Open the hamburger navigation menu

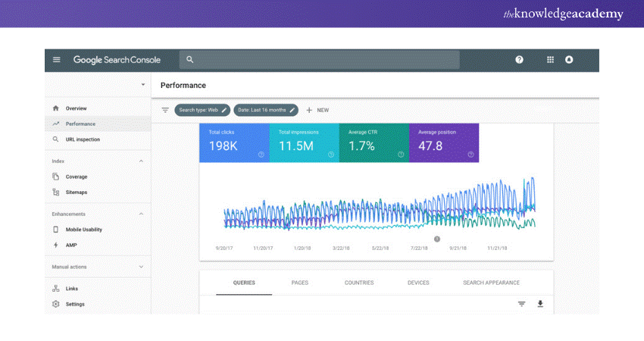point(57,60)
